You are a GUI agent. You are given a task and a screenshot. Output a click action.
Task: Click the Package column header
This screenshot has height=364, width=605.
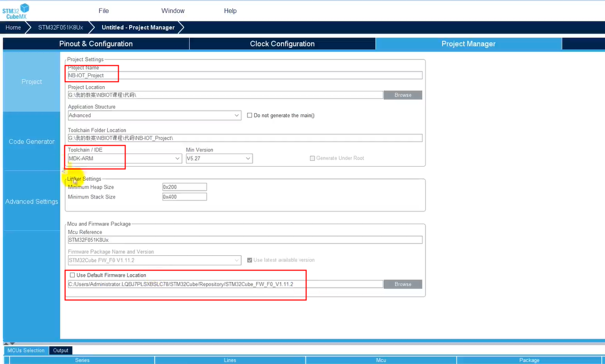click(529, 360)
